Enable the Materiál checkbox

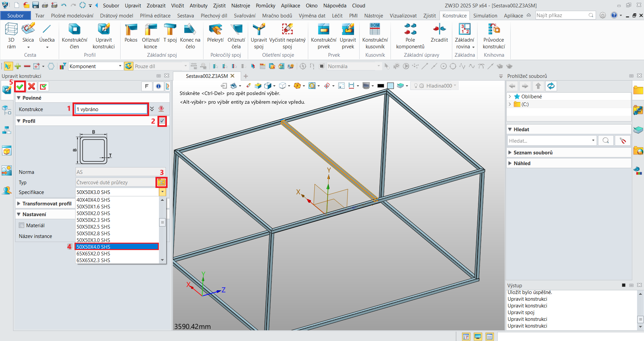click(x=21, y=225)
